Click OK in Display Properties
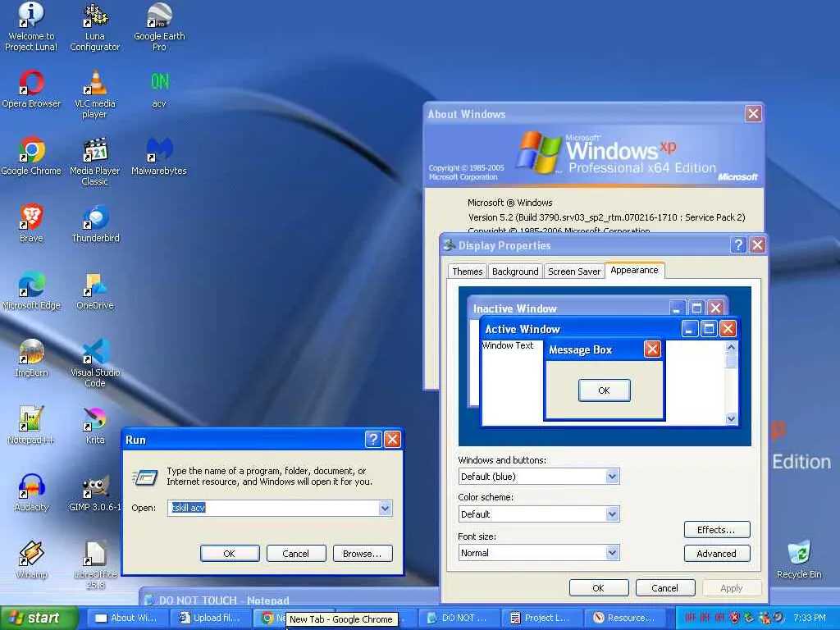This screenshot has height=630, width=840. pos(598,587)
